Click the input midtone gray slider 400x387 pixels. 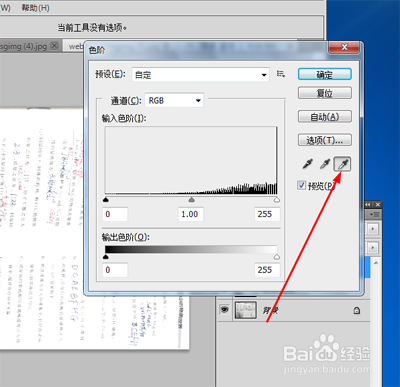click(191, 200)
